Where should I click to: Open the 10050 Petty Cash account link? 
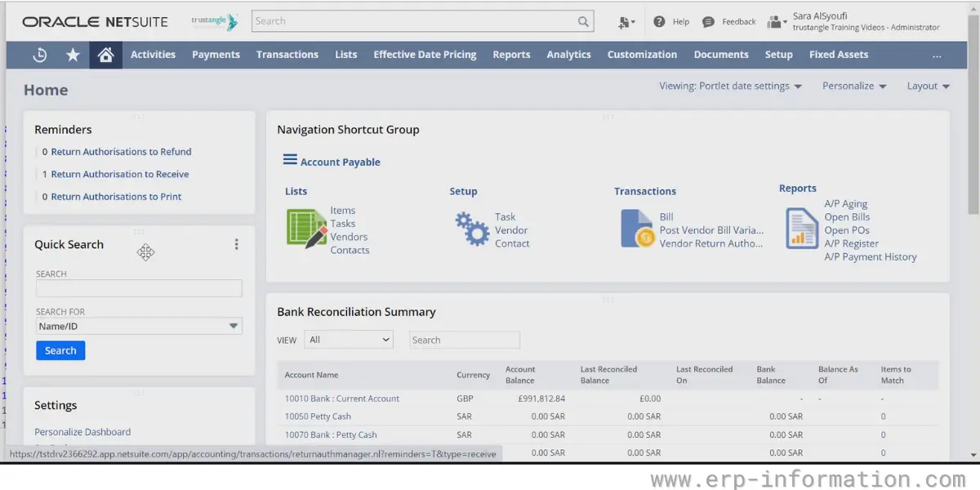coord(318,416)
